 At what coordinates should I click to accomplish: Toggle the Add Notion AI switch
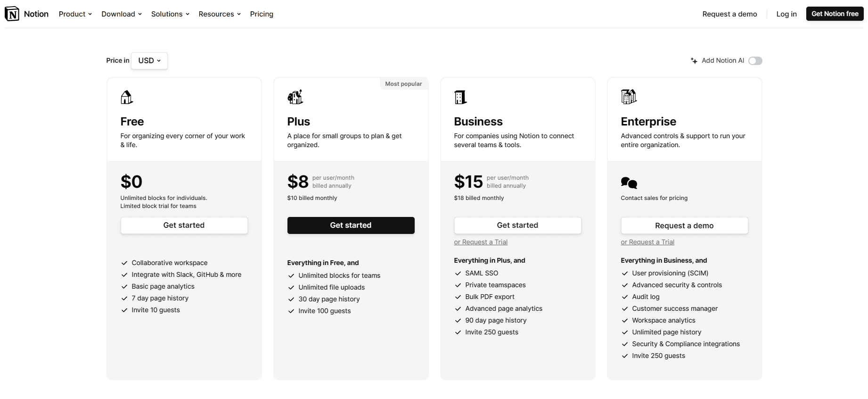(x=755, y=61)
